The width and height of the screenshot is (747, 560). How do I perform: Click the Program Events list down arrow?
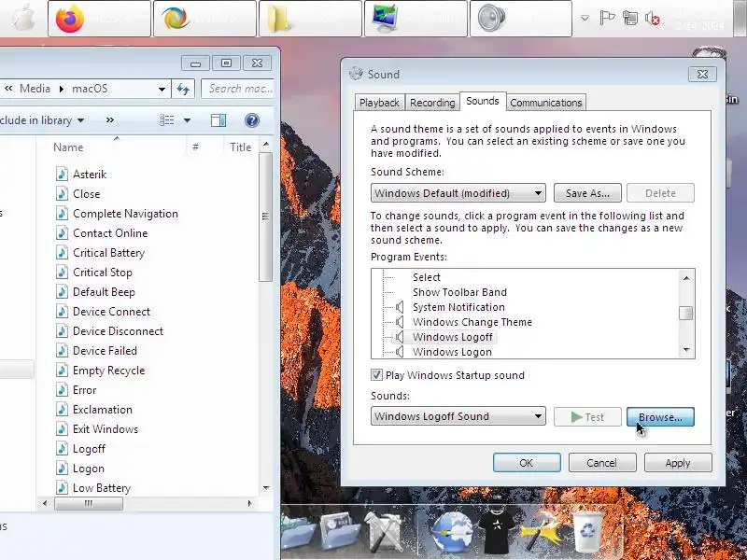coord(686,350)
